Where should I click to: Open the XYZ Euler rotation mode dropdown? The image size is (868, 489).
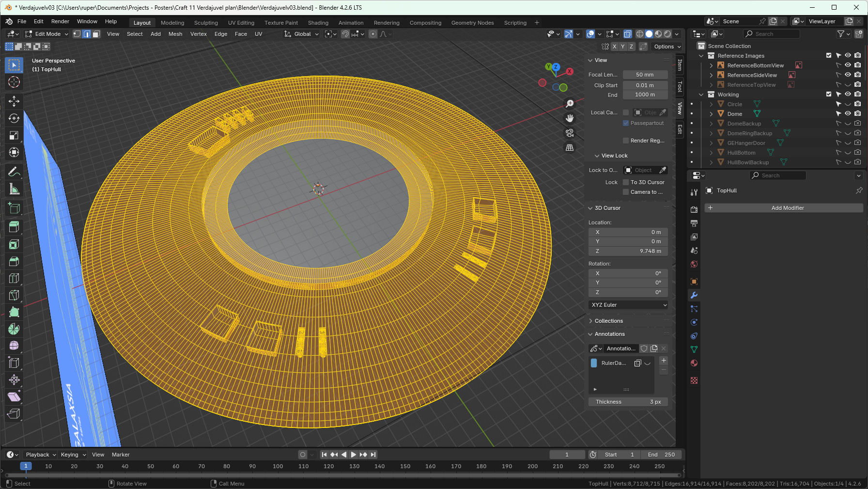(x=628, y=305)
